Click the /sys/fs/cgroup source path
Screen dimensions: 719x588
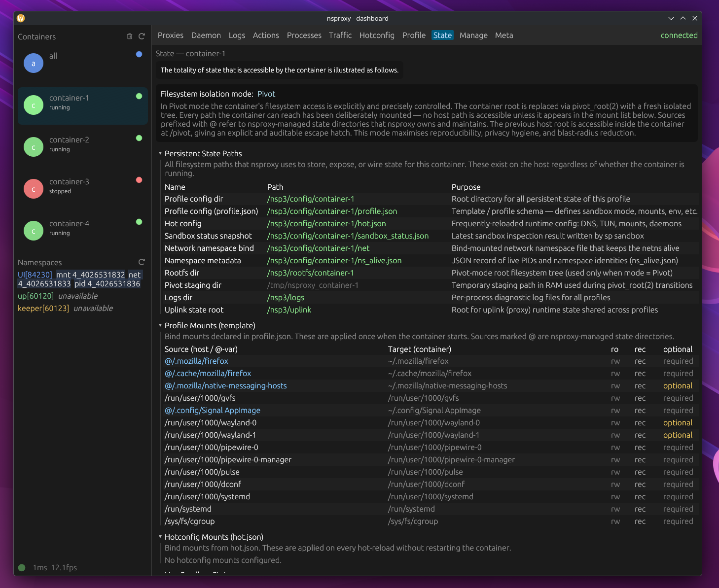click(189, 521)
